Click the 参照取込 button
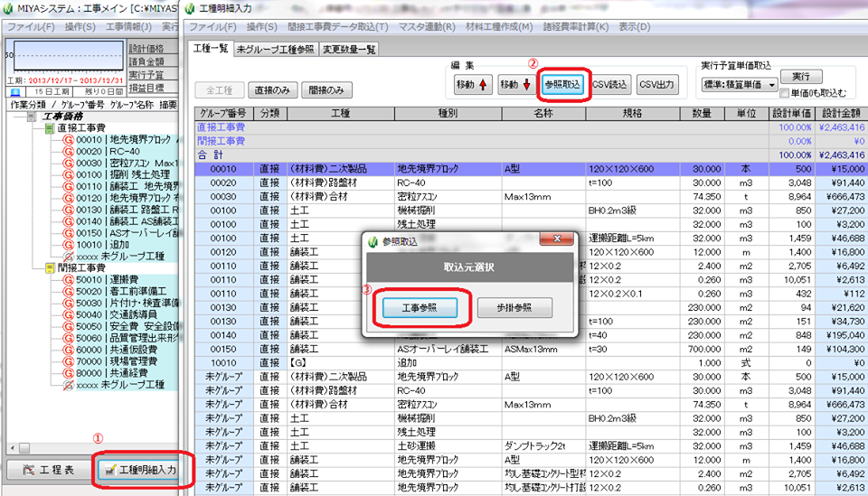The height and width of the screenshot is (496, 868). [x=562, y=85]
